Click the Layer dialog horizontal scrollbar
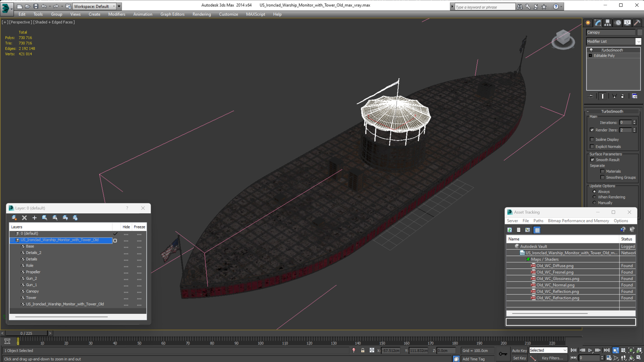Image resolution: width=644 pixels, height=362 pixels. click(x=61, y=316)
